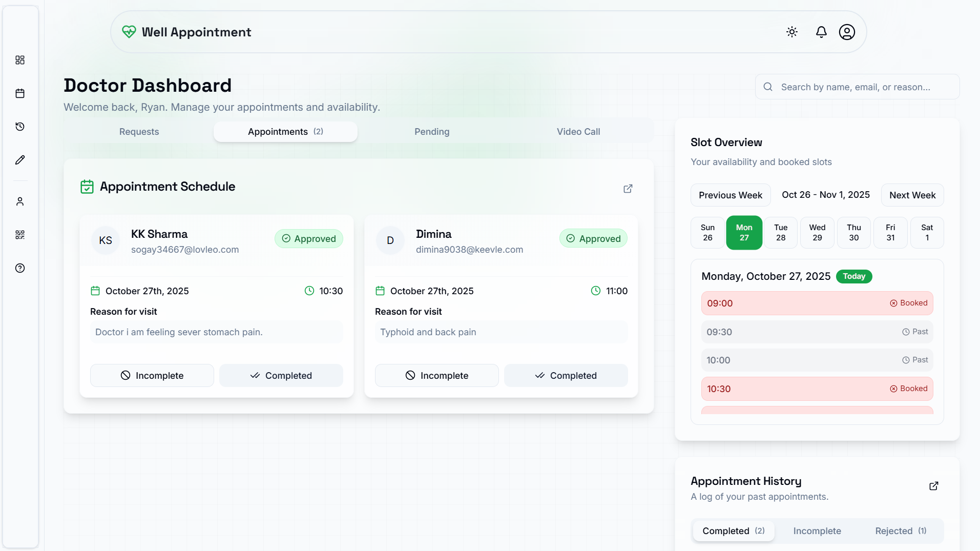Screen dimensions: 980x551
Task: Select the Rejected history tab
Action: (900, 531)
